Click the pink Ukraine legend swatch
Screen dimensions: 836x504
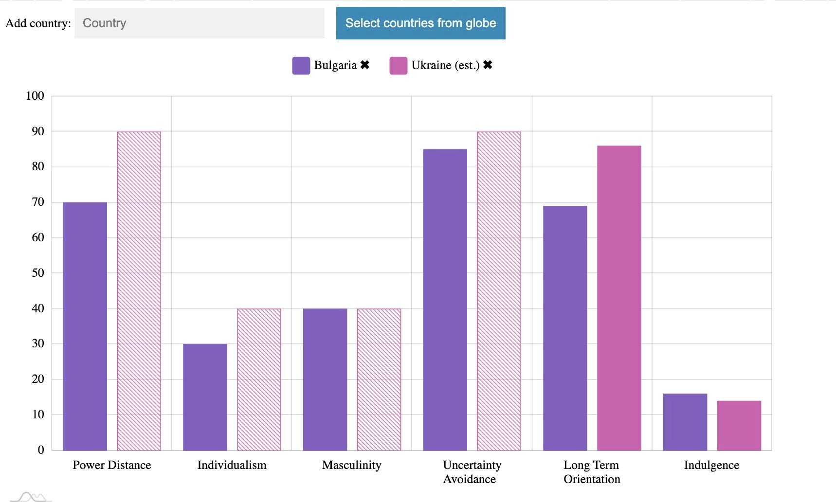(398, 66)
